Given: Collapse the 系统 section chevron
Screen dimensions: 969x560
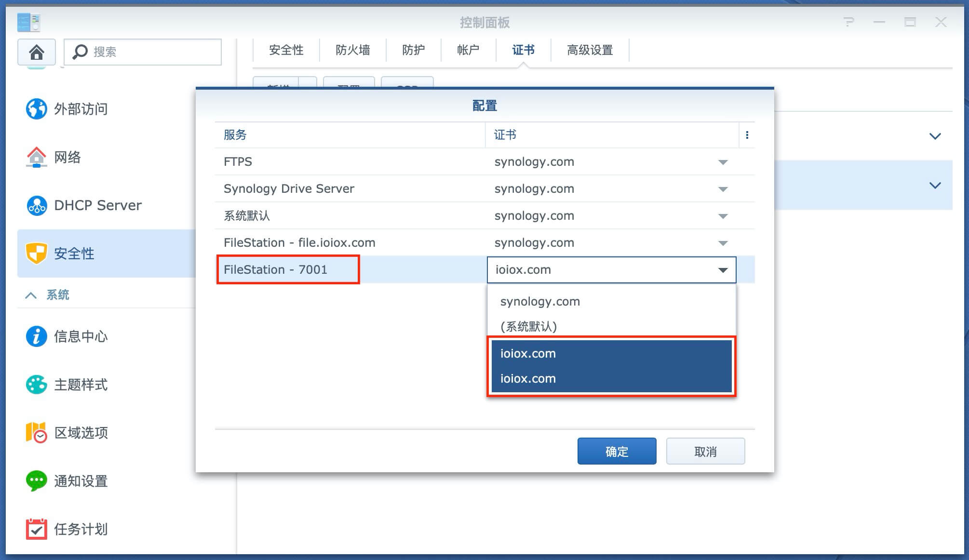Looking at the screenshot, I should [31, 295].
